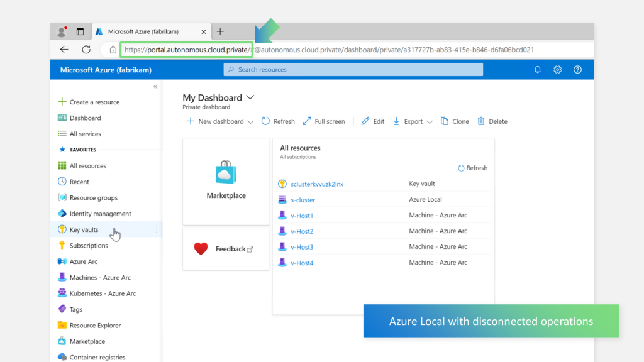
Task: Click the All resources tile heading
Action: coord(300,148)
